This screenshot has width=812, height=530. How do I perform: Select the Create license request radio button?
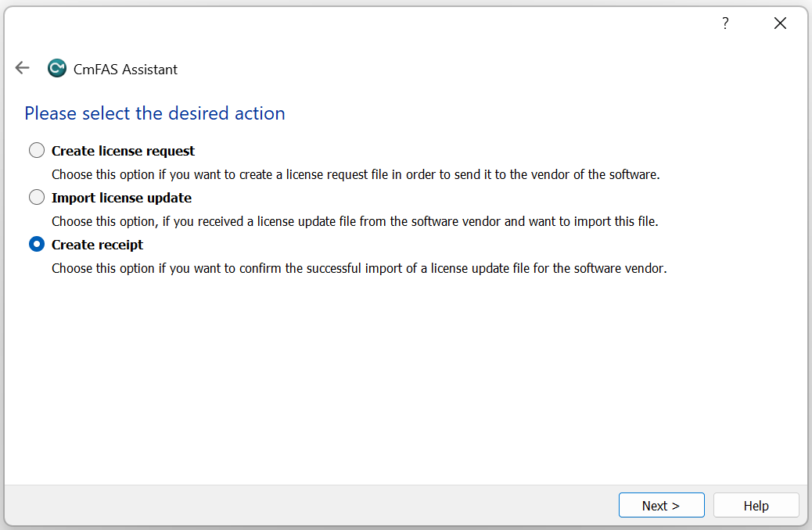[x=37, y=150]
